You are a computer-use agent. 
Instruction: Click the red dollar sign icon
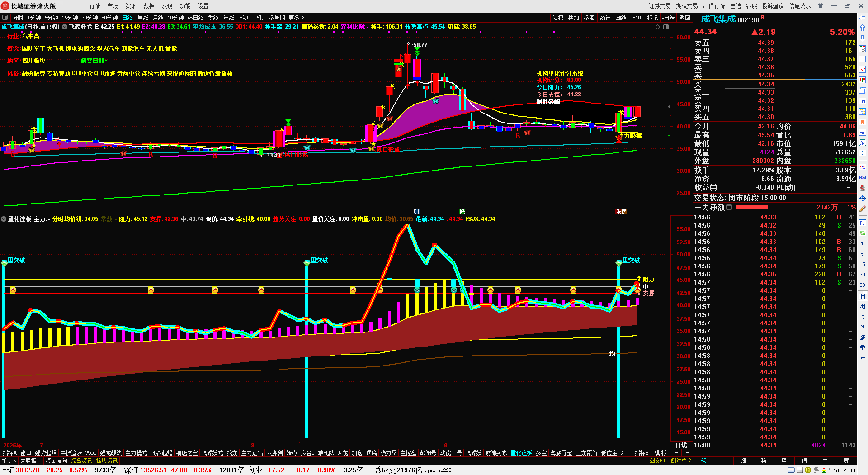pos(863,188)
